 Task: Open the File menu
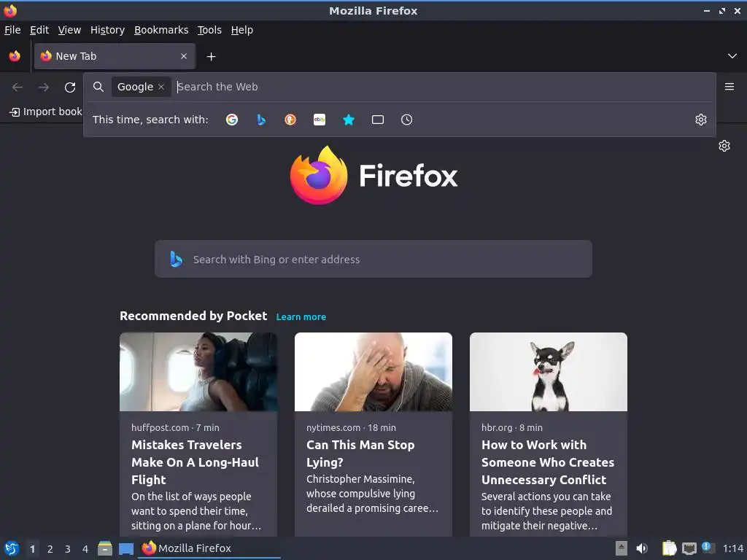[x=12, y=30]
